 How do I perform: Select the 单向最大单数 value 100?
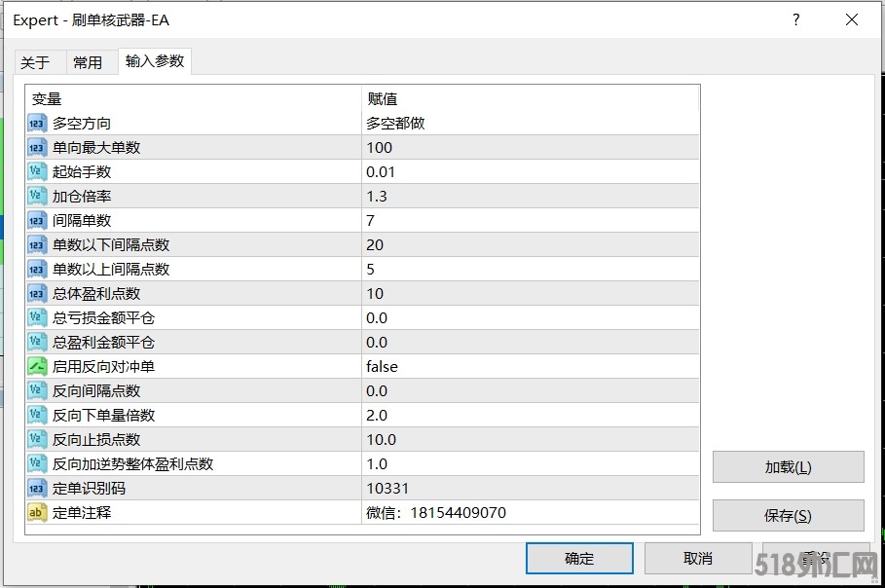(530, 148)
